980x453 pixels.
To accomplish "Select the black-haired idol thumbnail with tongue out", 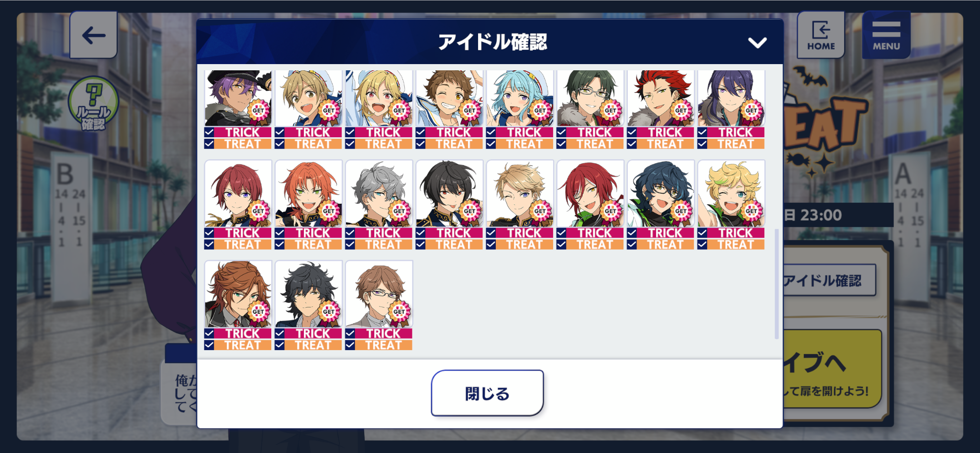I will tap(449, 193).
